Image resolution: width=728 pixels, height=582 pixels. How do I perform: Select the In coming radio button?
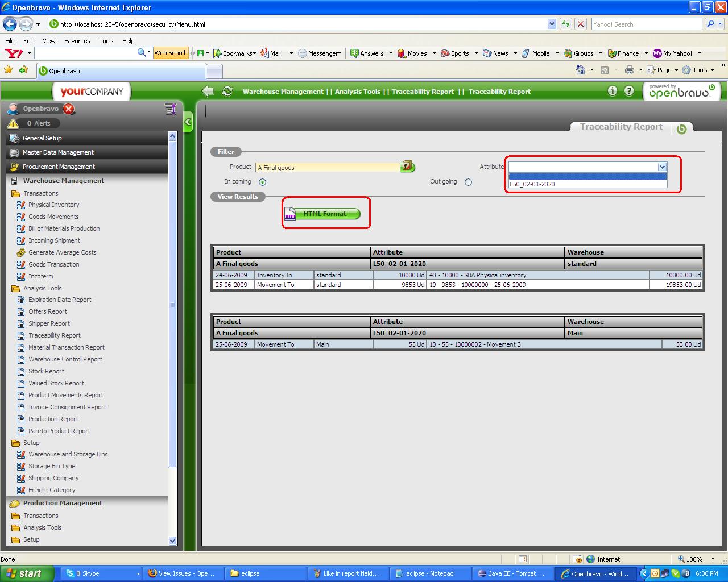[262, 182]
